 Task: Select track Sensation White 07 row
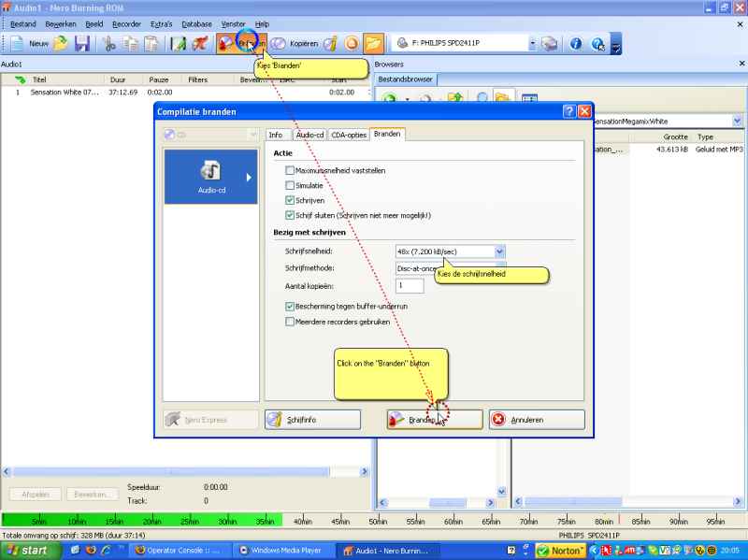[x=185, y=93]
